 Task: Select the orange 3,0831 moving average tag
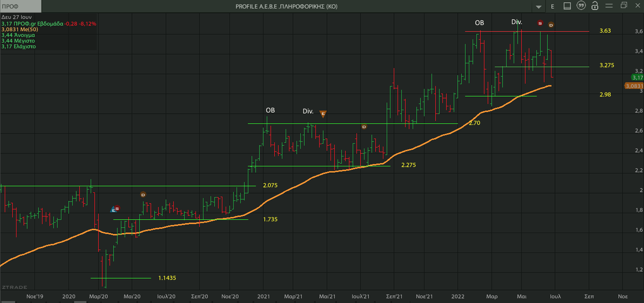634,86
